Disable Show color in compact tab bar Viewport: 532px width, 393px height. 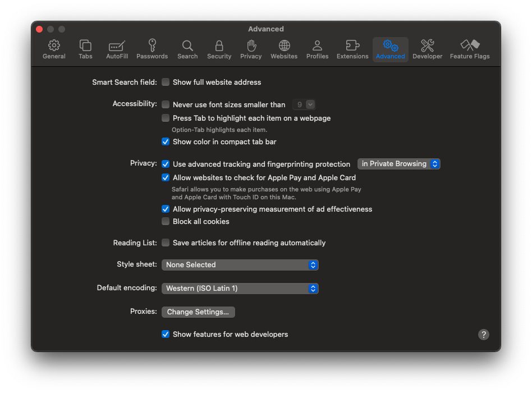(166, 141)
